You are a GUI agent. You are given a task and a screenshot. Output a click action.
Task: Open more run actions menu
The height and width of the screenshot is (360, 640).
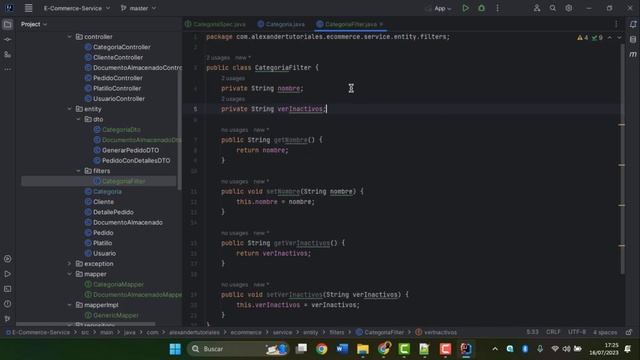[x=498, y=8]
